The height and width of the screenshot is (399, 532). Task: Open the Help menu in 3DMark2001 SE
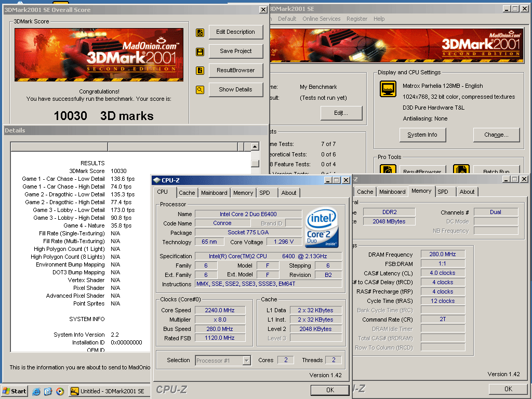coord(379,19)
